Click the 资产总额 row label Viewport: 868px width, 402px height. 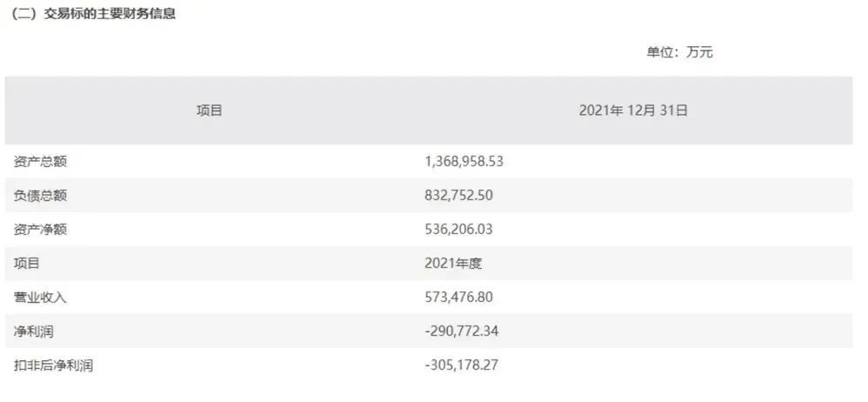(40, 161)
